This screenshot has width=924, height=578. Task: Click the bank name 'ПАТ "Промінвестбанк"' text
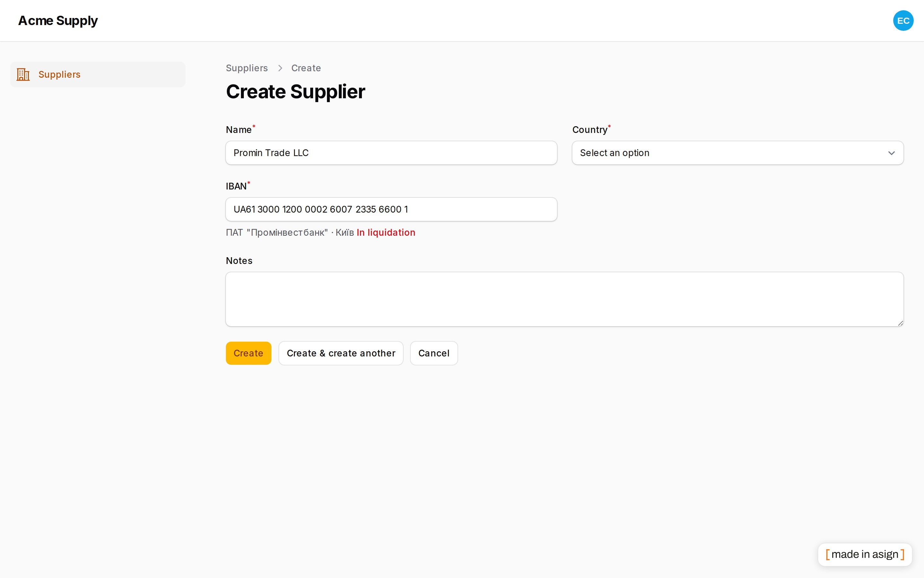[x=277, y=232]
